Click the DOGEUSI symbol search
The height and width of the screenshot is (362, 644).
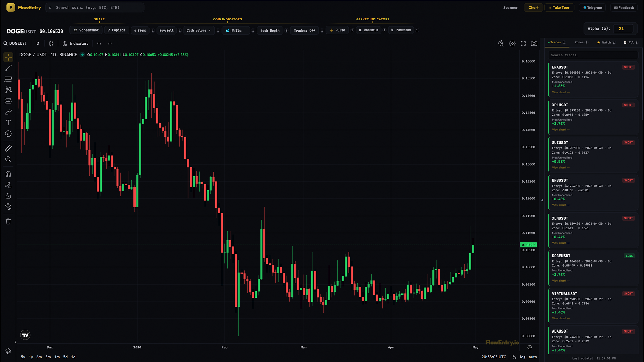coord(15,43)
